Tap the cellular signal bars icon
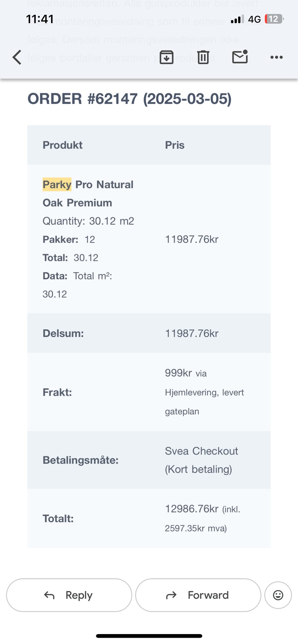 click(237, 19)
